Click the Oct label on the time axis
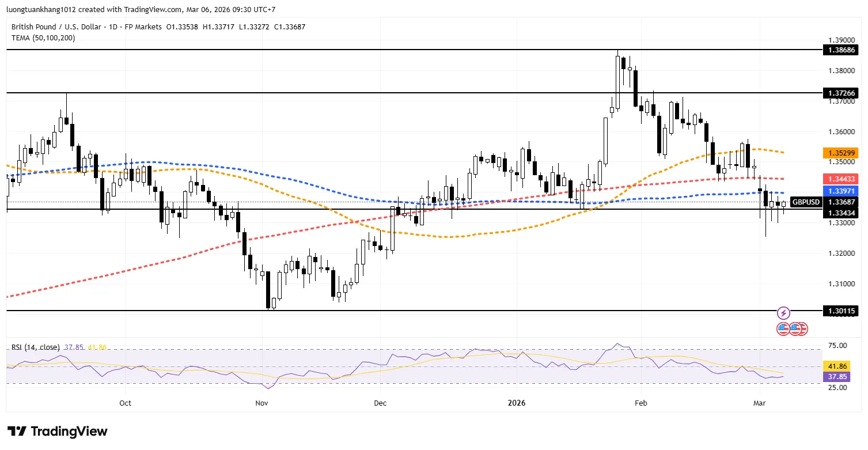Image resolution: width=868 pixels, height=450 pixels. coord(125,403)
